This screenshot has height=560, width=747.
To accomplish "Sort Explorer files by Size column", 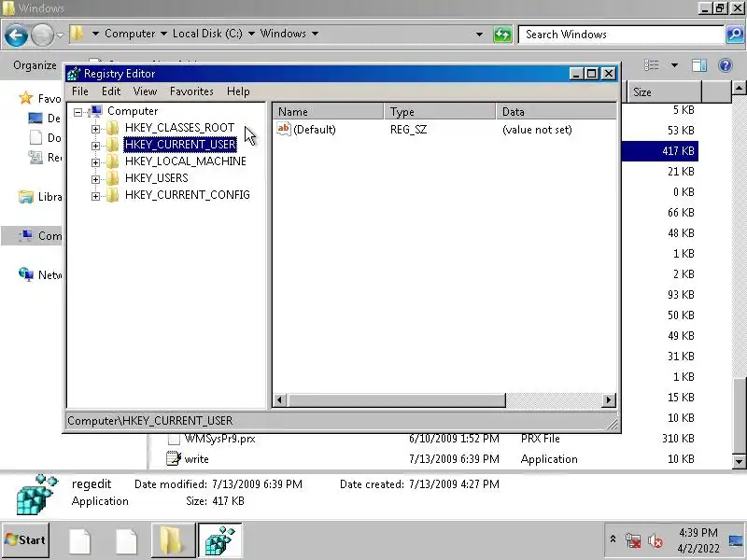I will (664, 91).
